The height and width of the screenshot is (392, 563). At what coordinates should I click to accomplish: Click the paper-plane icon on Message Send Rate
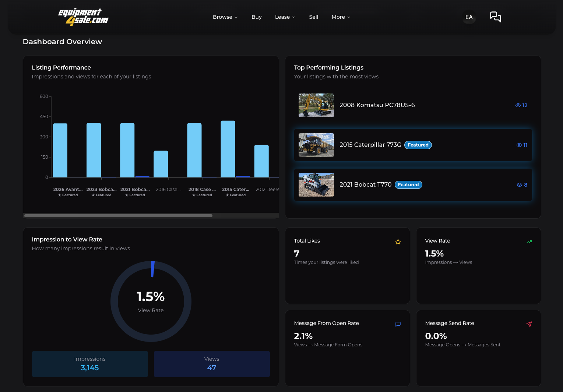coord(529,324)
